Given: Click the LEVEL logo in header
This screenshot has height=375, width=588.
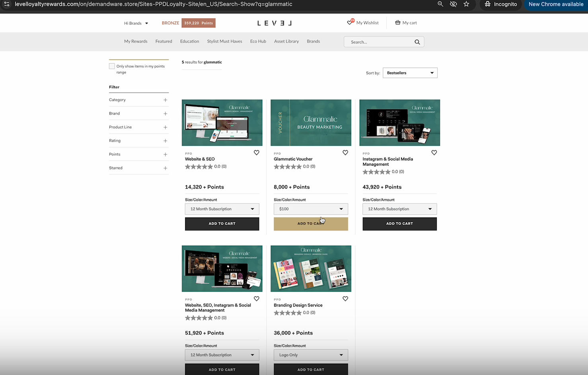Looking at the screenshot, I should pos(274,23).
